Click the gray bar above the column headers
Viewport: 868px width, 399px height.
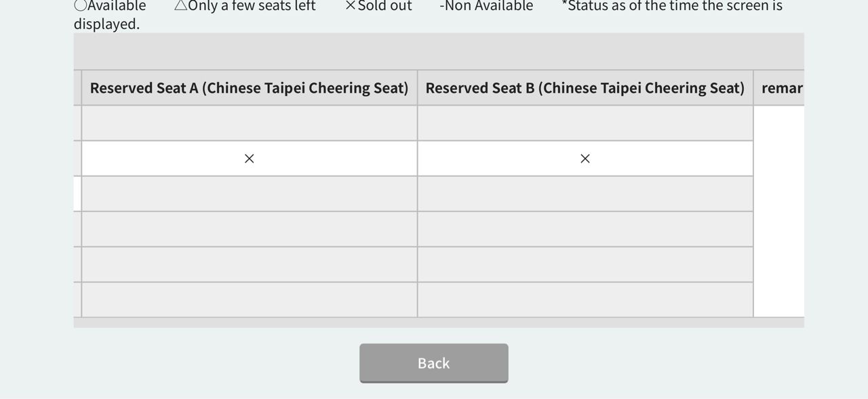438,51
